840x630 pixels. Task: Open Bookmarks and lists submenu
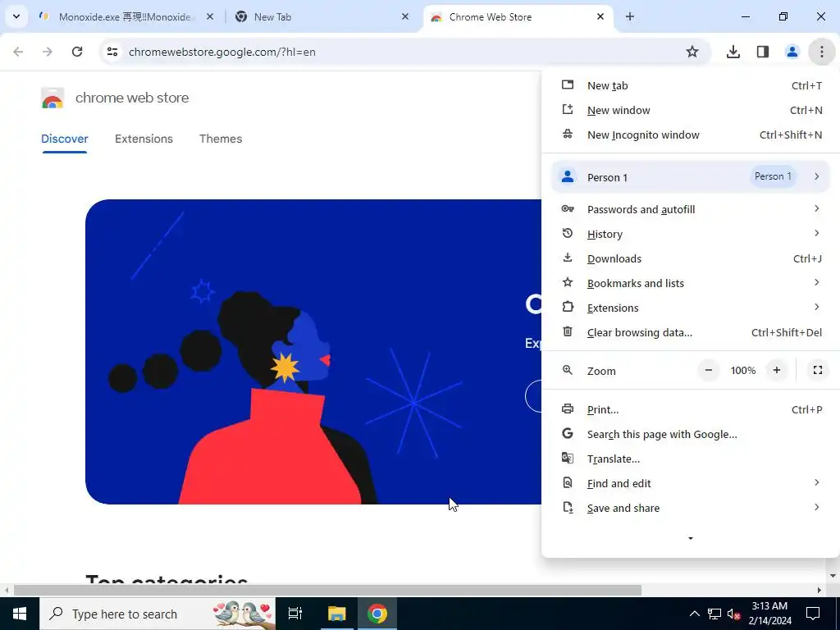691,283
